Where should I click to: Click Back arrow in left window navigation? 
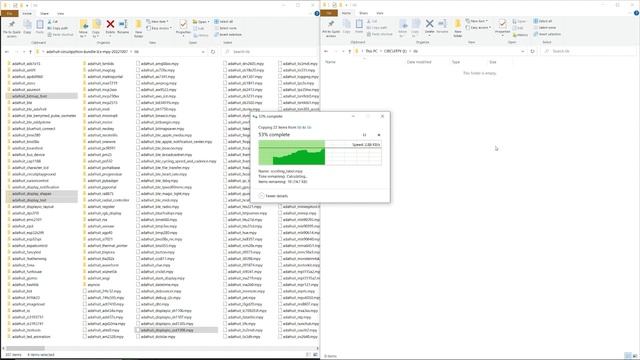coord(7,52)
